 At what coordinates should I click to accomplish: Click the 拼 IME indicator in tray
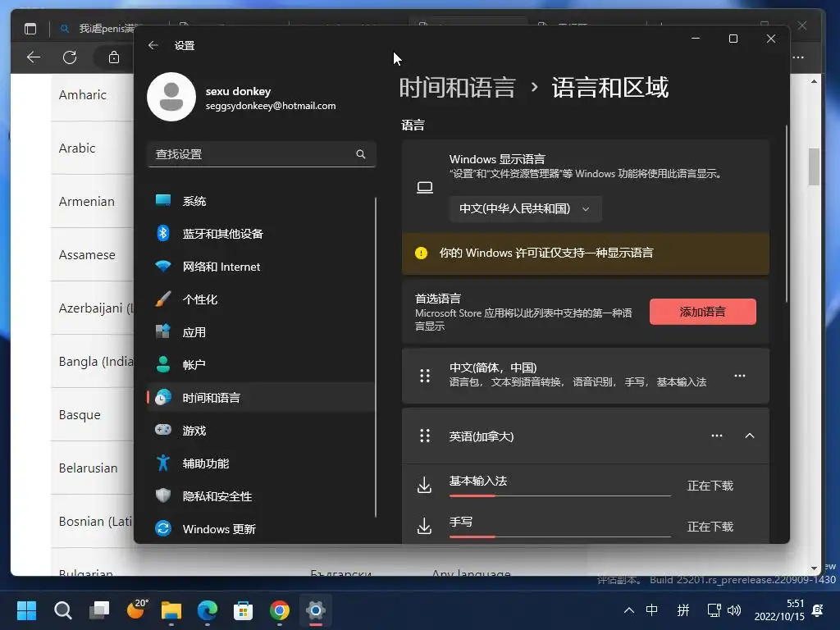click(683, 610)
